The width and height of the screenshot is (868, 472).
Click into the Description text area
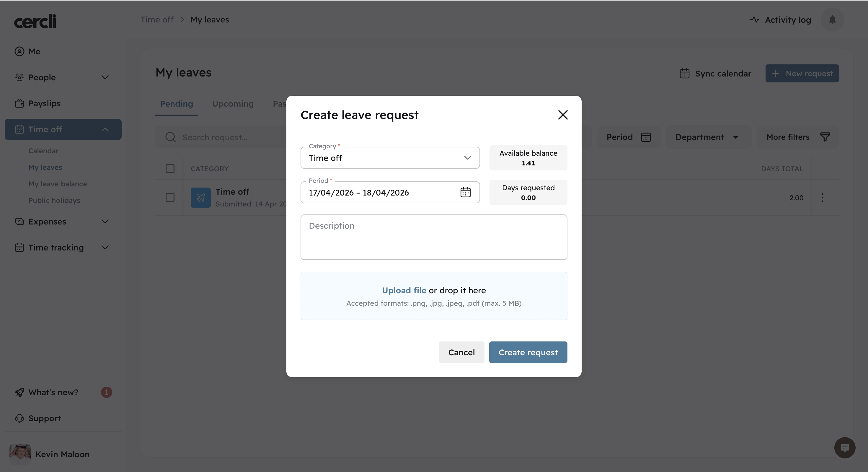pyautogui.click(x=434, y=237)
